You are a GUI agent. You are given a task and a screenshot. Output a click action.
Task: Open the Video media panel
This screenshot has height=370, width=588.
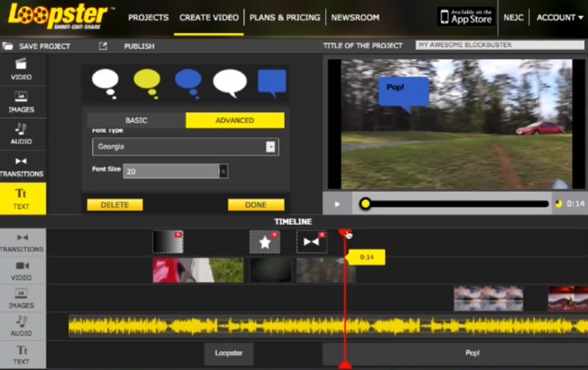tap(23, 68)
